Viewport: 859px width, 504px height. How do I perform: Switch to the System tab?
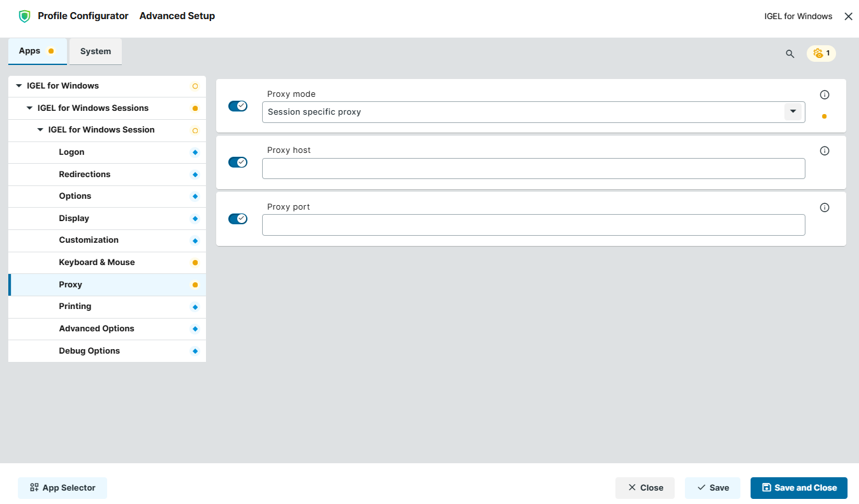pos(95,51)
